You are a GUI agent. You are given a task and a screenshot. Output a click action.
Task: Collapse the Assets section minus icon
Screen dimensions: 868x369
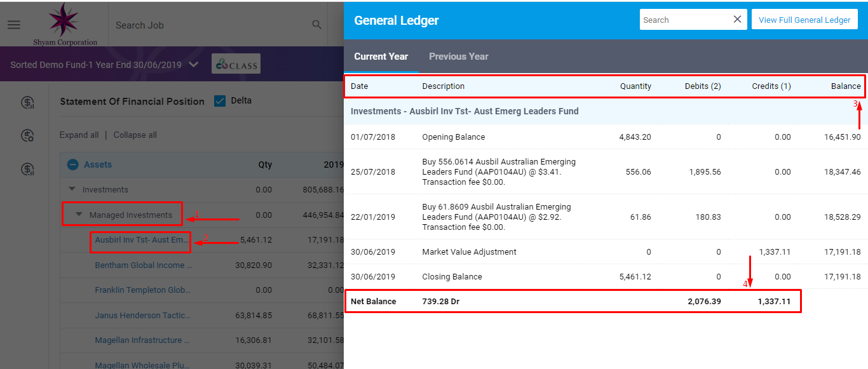pos(72,164)
